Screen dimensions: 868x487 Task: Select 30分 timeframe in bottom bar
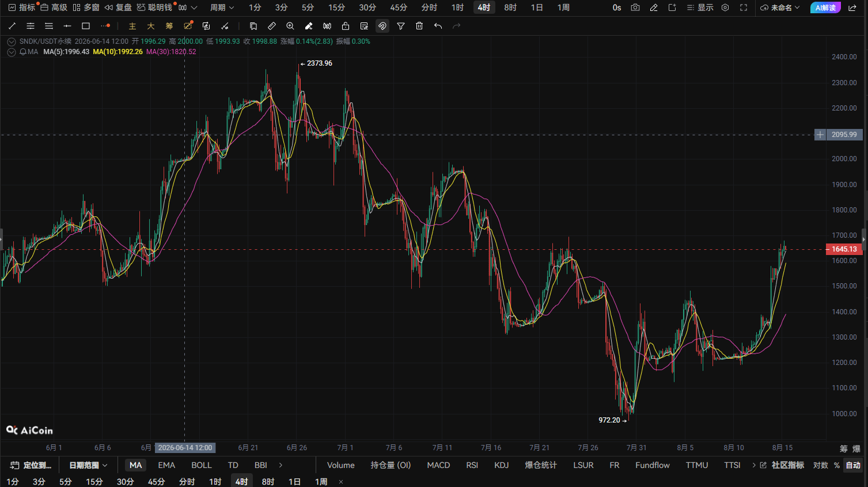[126, 482]
